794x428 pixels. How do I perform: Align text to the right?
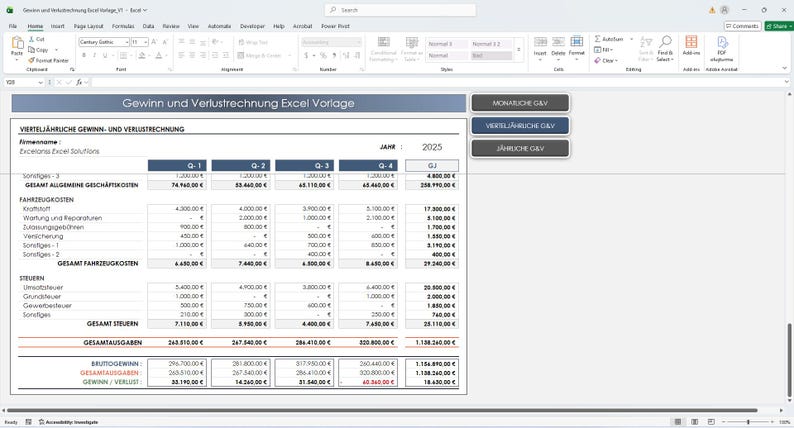coord(203,55)
